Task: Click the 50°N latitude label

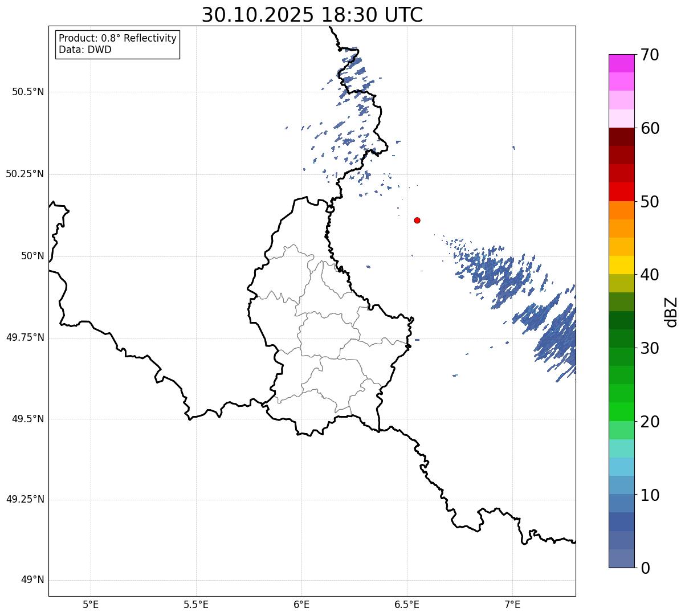Action: pyautogui.click(x=32, y=256)
